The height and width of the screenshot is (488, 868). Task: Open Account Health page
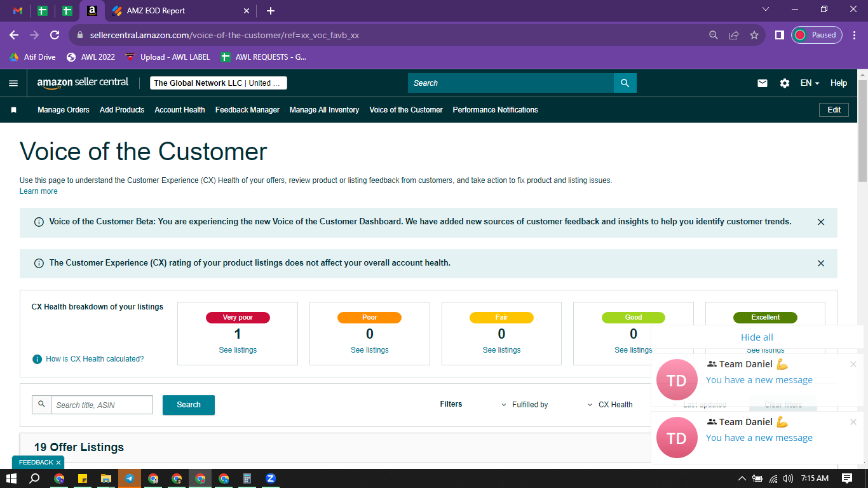[x=180, y=110]
